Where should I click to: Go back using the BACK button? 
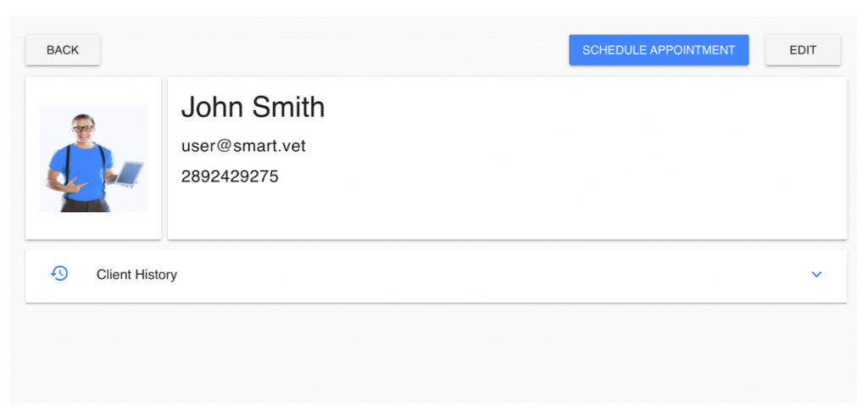[63, 50]
